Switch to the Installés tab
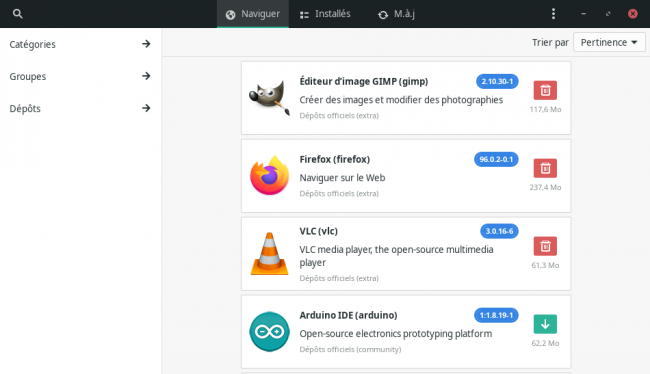This screenshot has height=374, width=650. (325, 14)
